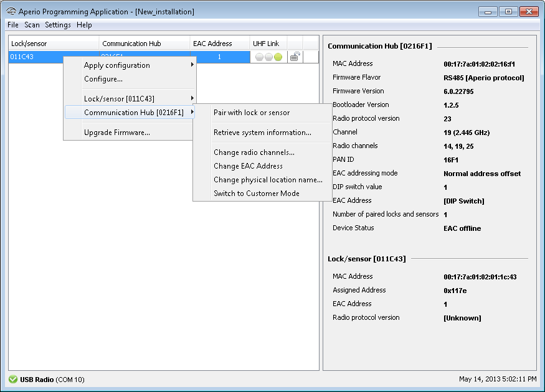Choose Upgrade Firmware... from the context menu

[x=130, y=133]
